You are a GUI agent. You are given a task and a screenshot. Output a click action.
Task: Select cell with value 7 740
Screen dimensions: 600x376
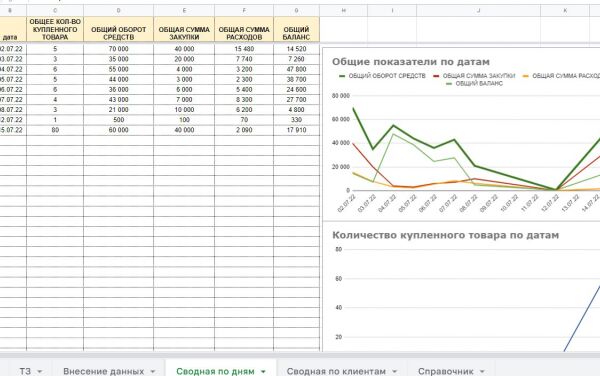[x=244, y=59]
